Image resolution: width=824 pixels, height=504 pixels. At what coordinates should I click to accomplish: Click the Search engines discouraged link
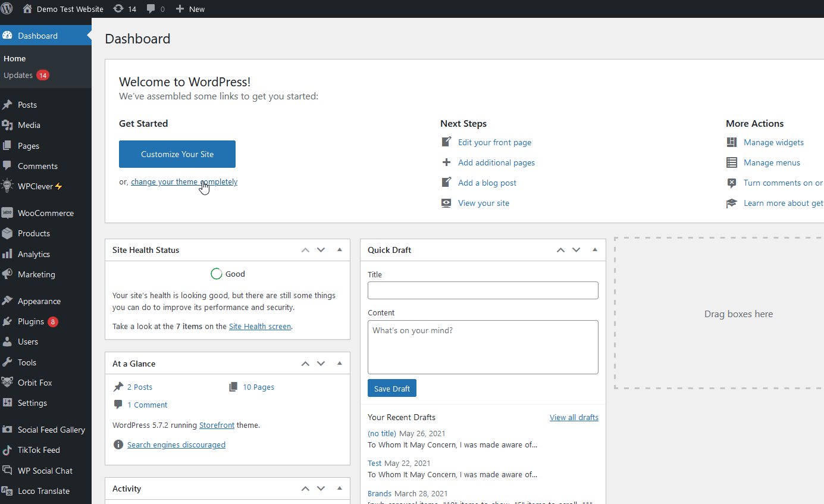tap(176, 444)
